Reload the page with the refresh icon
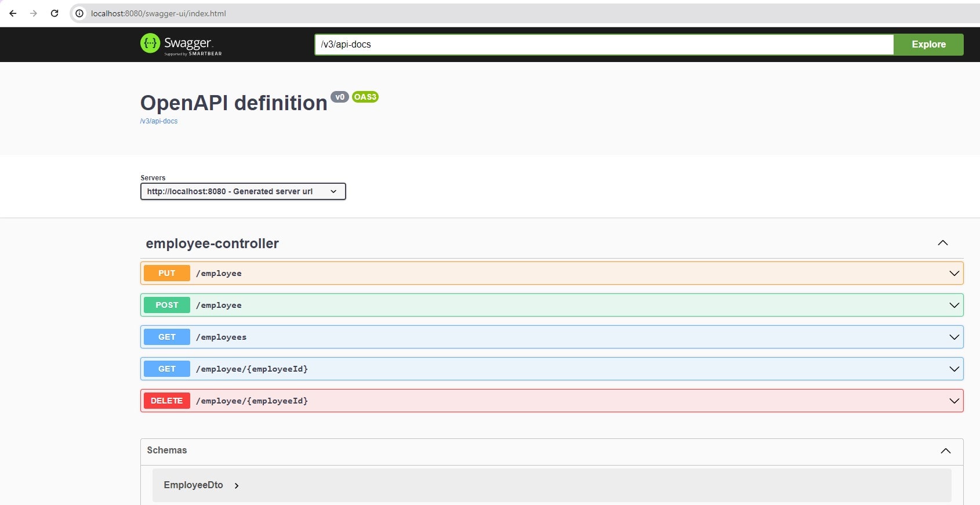The width and height of the screenshot is (980, 505). (55, 13)
